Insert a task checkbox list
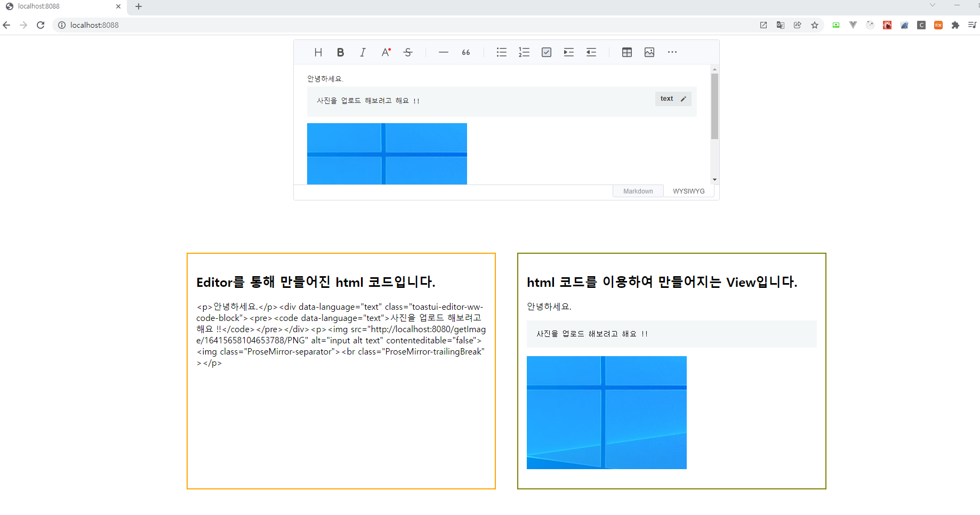 (547, 52)
